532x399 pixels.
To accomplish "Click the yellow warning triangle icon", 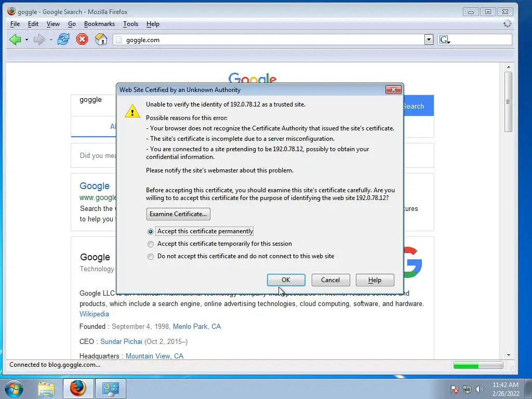I will [132, 111].
